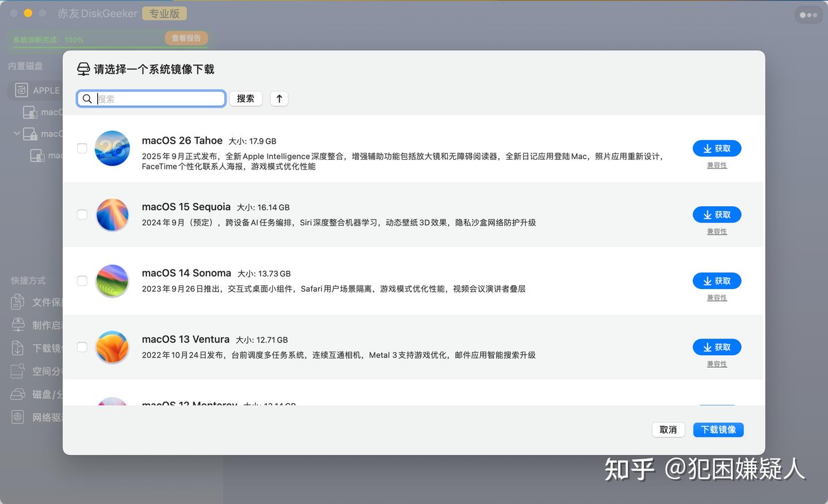Image resolution: width=828 pixels, height=504 pixels.
Task: Select the APPLE disk in the sidebar
Action: (x=36, y=90)
